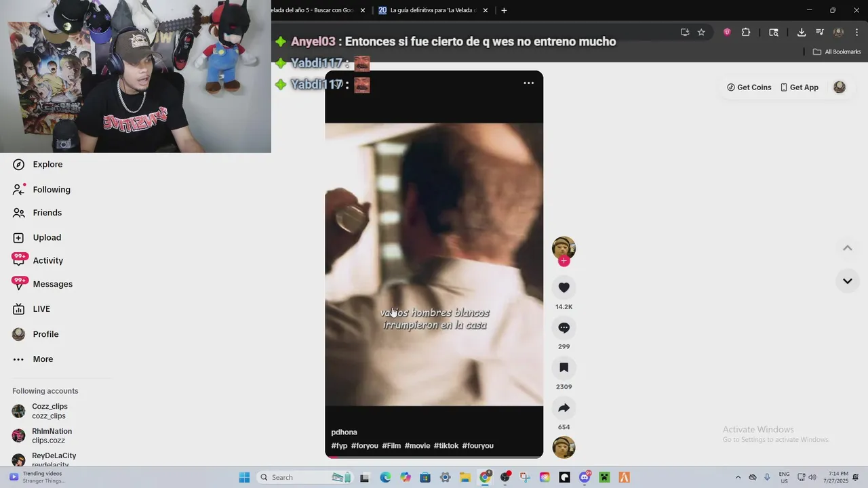
Task: Click the #movie hashtag
Action: [417, 446]
